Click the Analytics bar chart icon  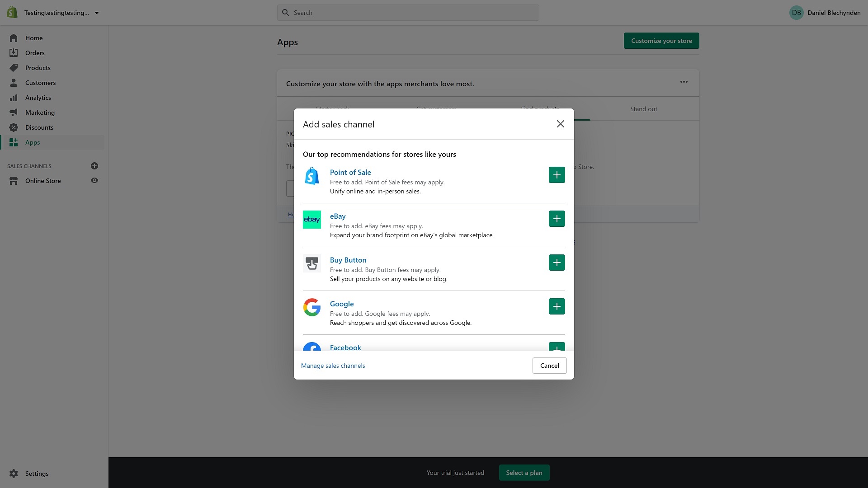14,98
